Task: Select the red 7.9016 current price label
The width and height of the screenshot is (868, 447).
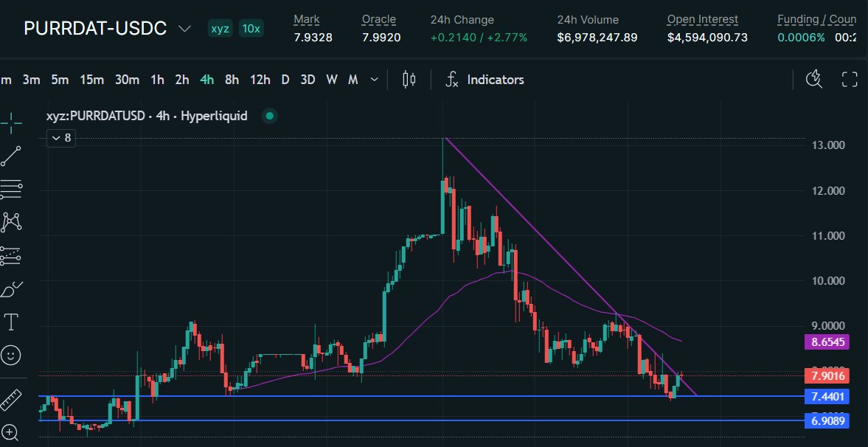Action: [827, 377]
